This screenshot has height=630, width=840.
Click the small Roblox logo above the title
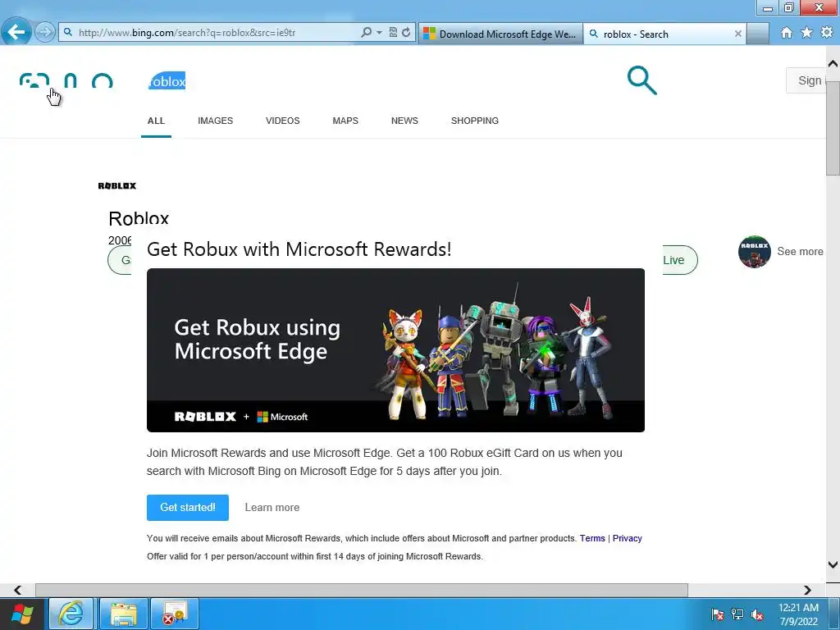coord(117,186)
